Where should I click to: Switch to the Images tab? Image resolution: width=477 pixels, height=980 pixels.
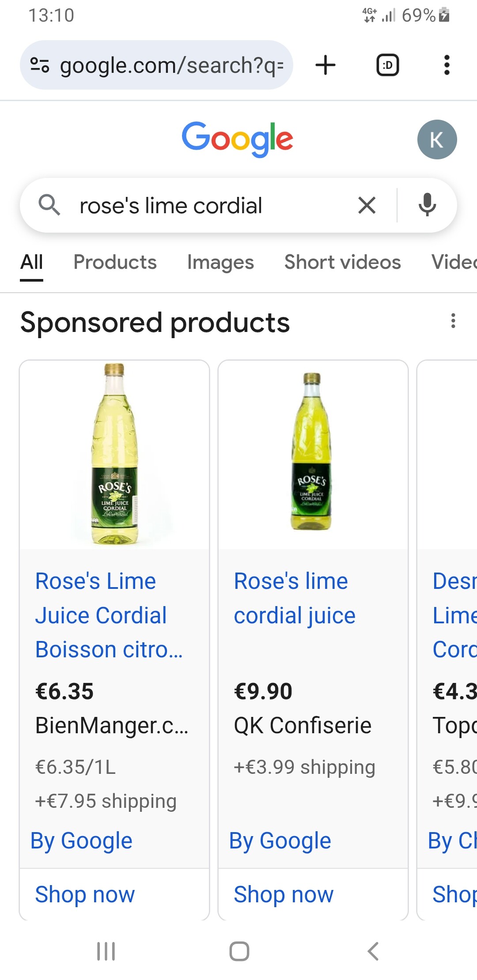point(220,262)
